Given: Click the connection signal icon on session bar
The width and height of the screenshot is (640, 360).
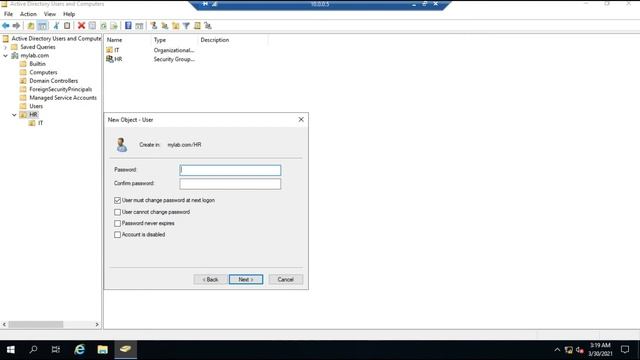Looking at the screenshot, I should click(x=214, y=4).
